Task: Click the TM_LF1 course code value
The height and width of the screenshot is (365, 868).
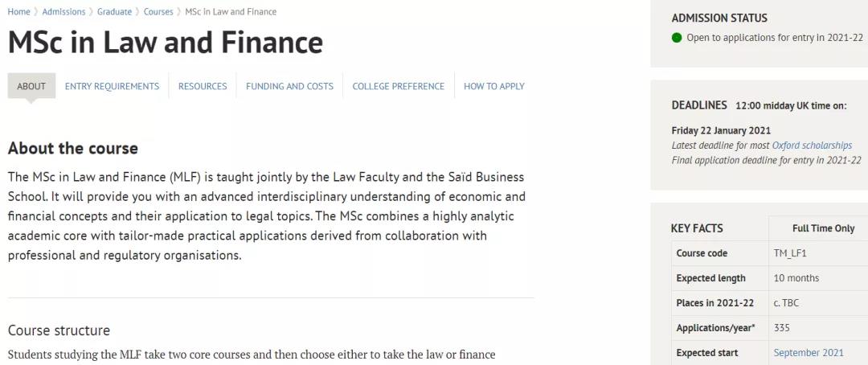Action: [x=790, y=253]
